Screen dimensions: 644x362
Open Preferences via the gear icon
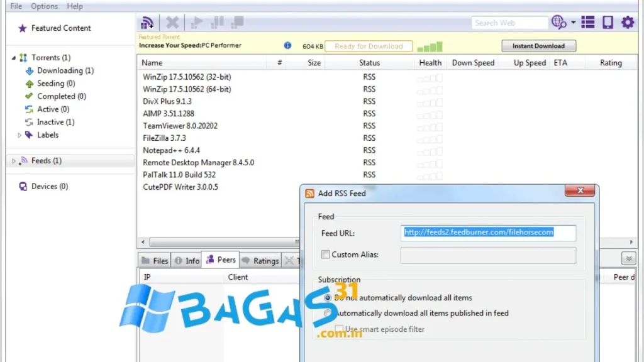point(628,22)
